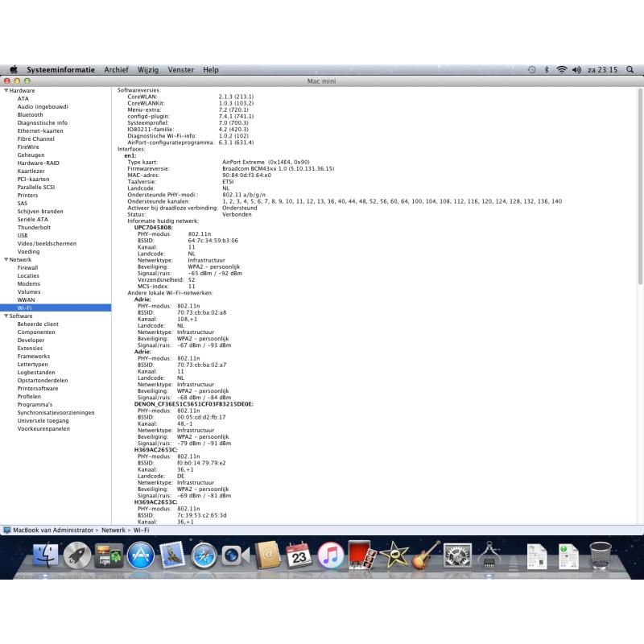Launch iMovie star icon
The height and width of the screenshot is (644, 644).
[x=394, y=555]
